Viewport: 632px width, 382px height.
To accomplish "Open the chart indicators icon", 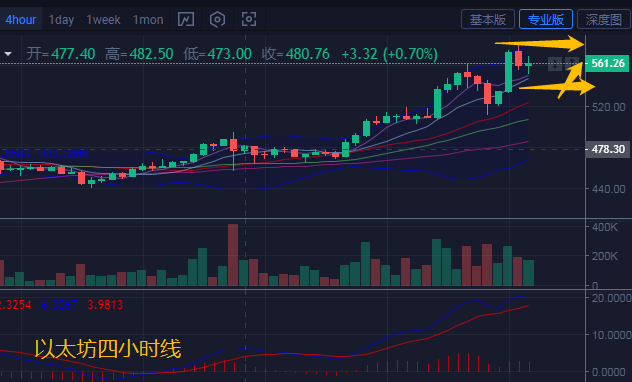I will pos(186,19).
